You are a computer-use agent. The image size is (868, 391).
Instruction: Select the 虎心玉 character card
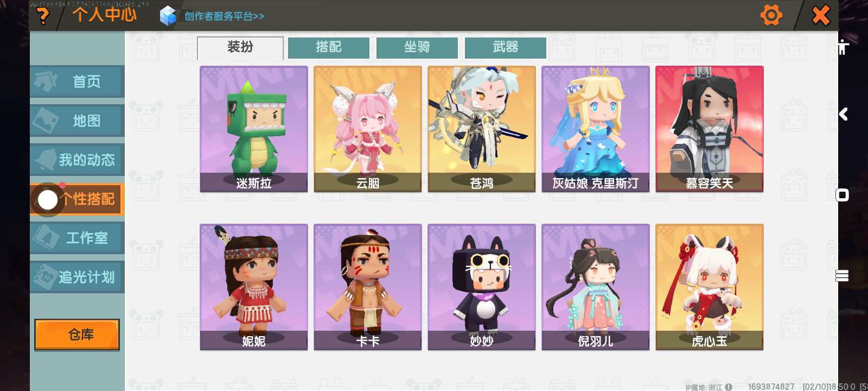[x=710, y=287]
